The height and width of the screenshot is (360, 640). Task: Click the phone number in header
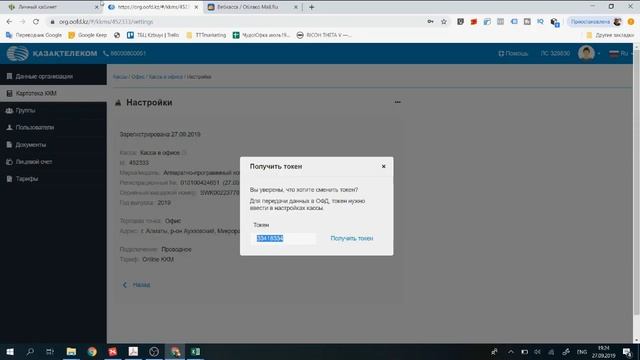pyautogui.click(x=125, y=53)
